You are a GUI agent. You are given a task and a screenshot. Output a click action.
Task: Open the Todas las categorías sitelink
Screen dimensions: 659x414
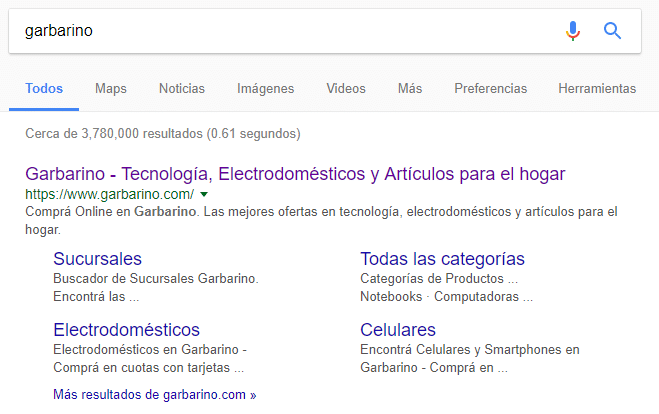tap(442, 259)
